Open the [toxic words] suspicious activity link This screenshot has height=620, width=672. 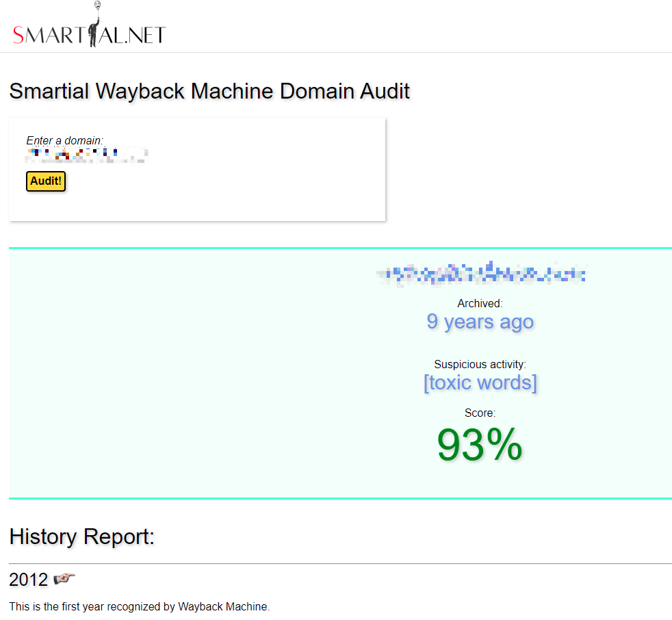click(x=480, y=383)
